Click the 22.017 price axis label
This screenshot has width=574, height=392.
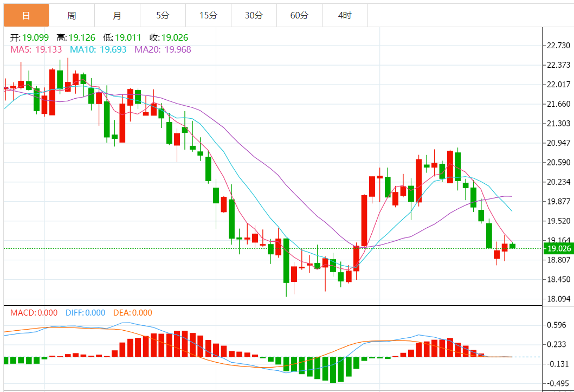(x=558, y=84)
